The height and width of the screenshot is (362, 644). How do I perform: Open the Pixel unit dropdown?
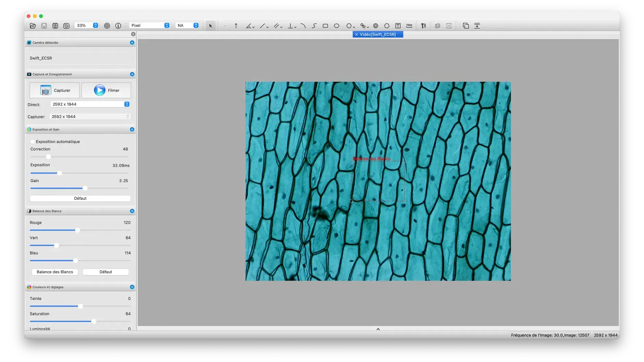point(149,25)
